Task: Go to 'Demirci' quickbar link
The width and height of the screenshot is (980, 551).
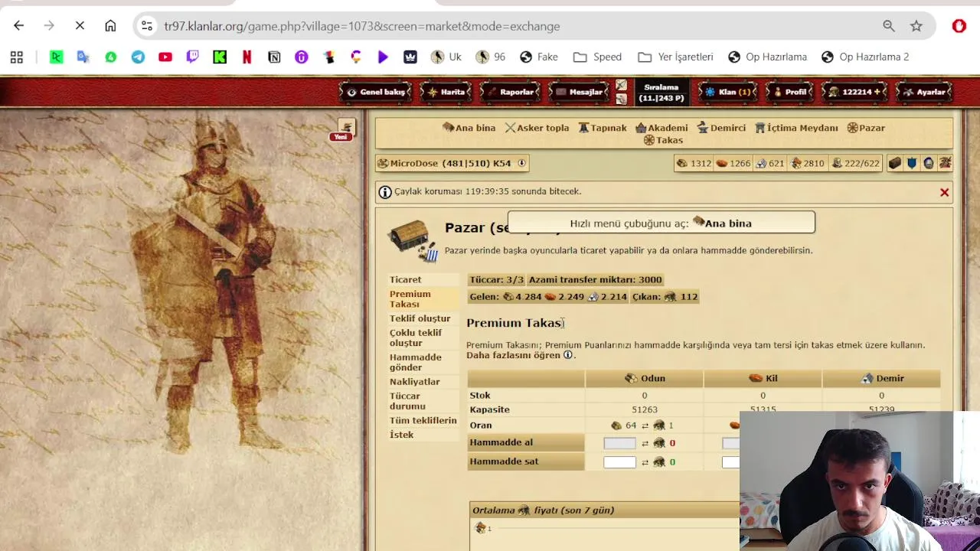Action: (721, 128)
